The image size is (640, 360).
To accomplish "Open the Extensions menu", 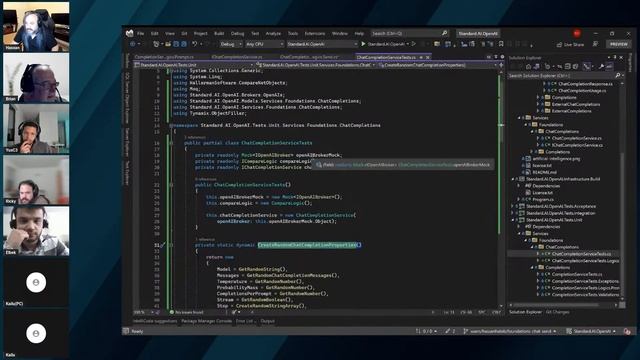I will (x=315, y=33).
